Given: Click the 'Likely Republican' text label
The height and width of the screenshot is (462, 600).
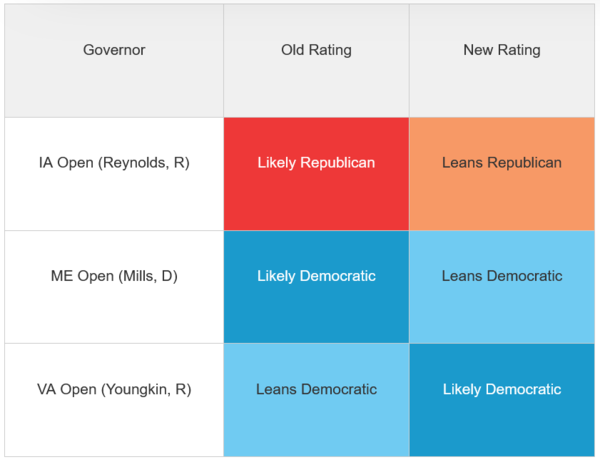Looking at the screenshot, I should click(316, 163).
